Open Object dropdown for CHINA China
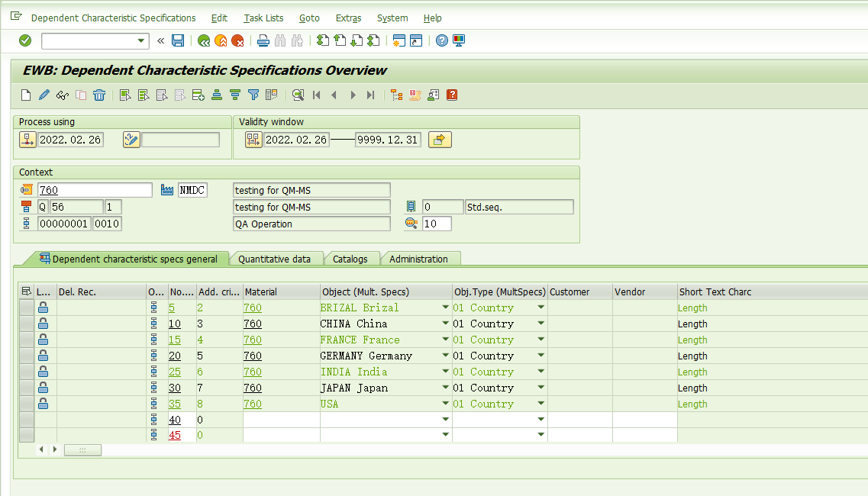 (x=445, y=324)
